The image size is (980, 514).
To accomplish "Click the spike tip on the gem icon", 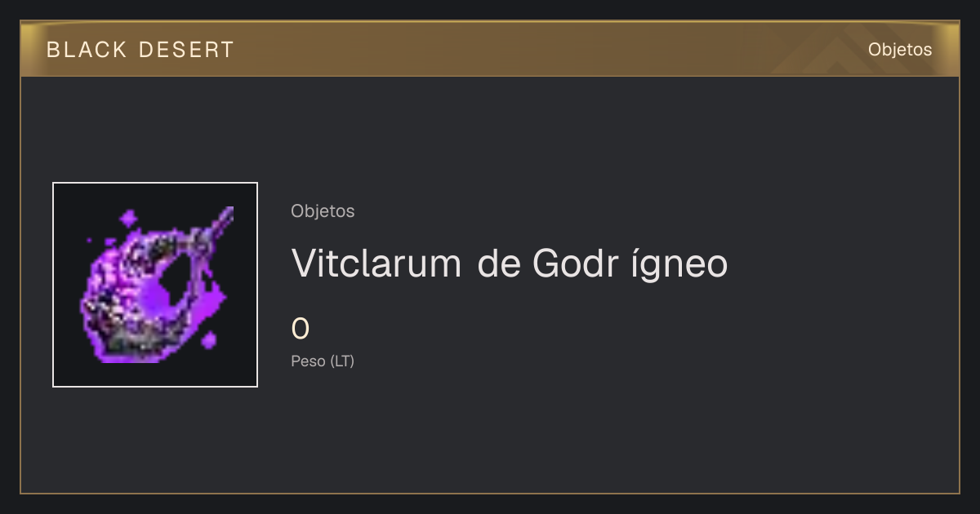I will (226, 214).
